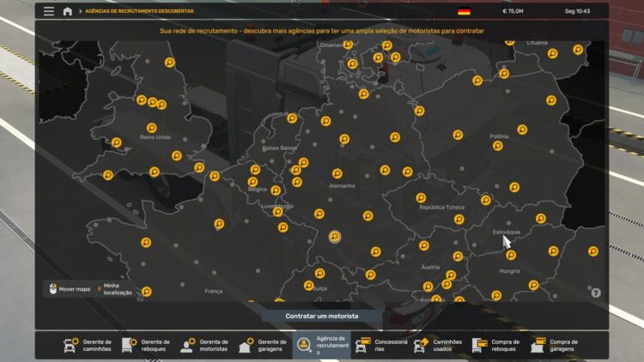Select the northernmost agency marker in United Kingdom

[x=170, y=63]
